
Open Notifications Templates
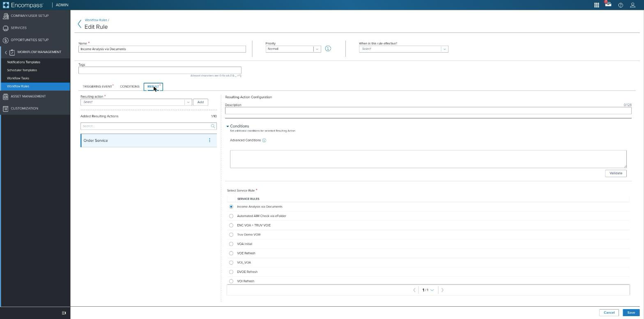23,62
